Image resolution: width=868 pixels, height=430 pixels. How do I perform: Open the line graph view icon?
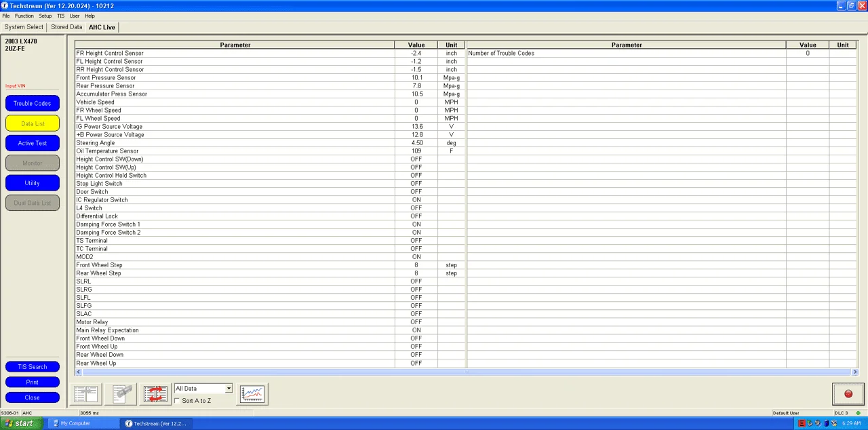[x=252, y=394]
